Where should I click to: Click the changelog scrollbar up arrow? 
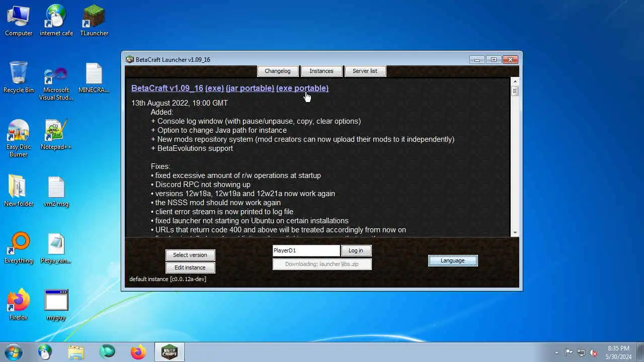click(515, 81)
